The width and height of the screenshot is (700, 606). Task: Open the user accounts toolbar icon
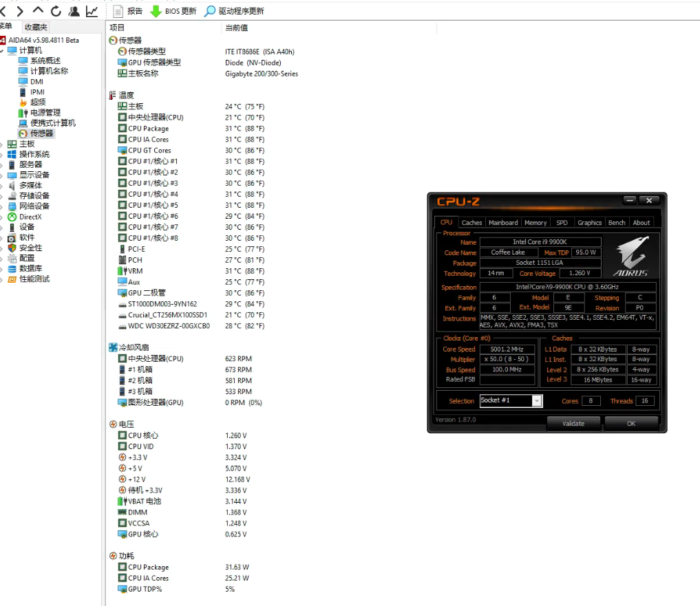74,11
